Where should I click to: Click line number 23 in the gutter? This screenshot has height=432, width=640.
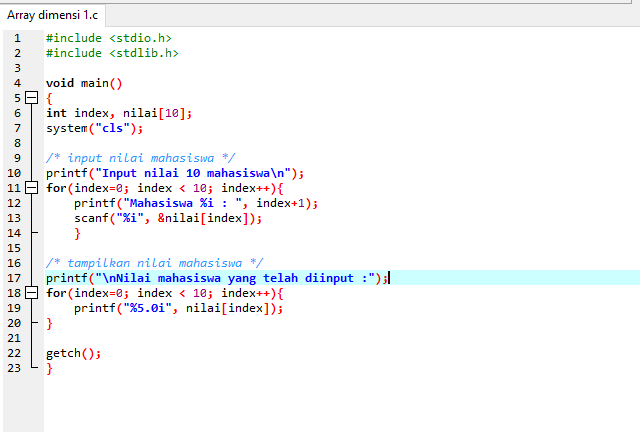tap(14, 368)
